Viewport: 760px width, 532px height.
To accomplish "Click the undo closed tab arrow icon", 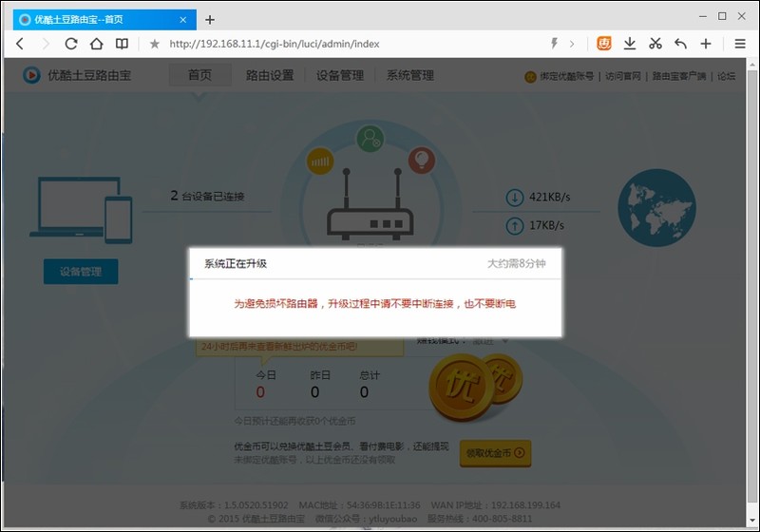I will (680, 44).
